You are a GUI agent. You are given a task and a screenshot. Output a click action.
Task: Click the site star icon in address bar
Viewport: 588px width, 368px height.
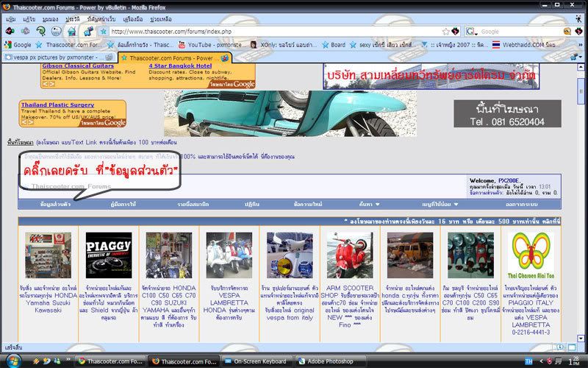pos(103,32)
